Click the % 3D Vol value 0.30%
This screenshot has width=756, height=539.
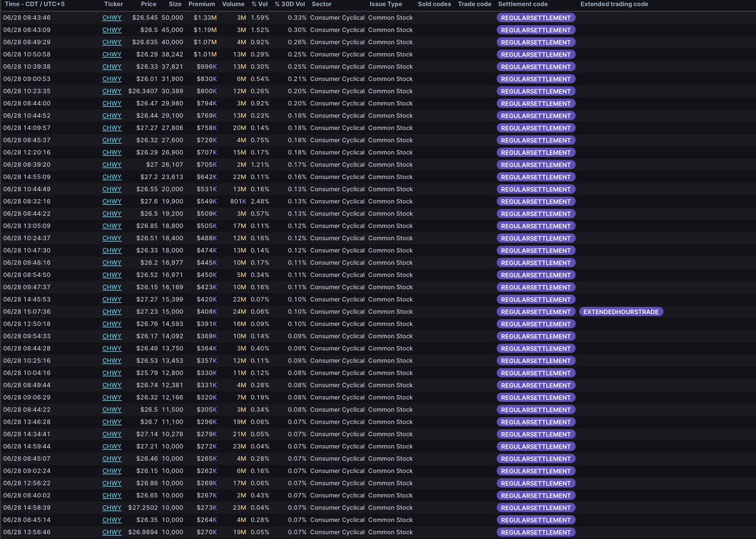click(x=297, y=30)
